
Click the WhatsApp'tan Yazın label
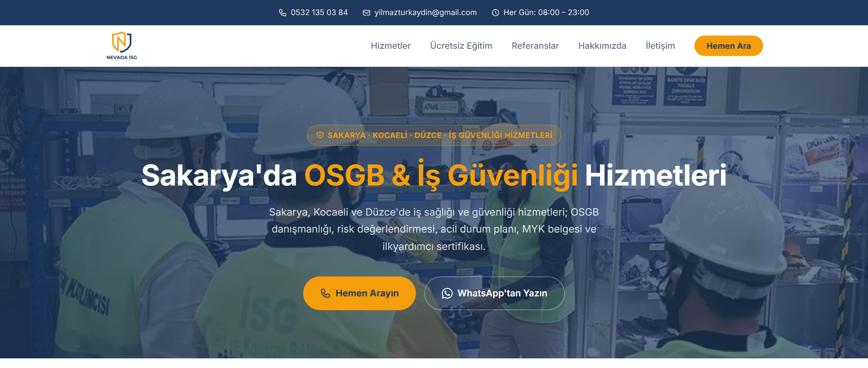pos(502,293)
